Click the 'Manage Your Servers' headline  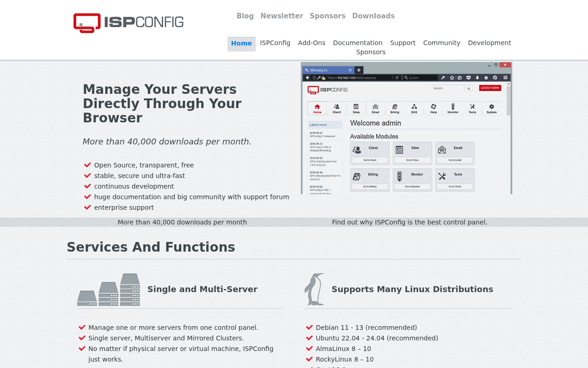[162, 103]
